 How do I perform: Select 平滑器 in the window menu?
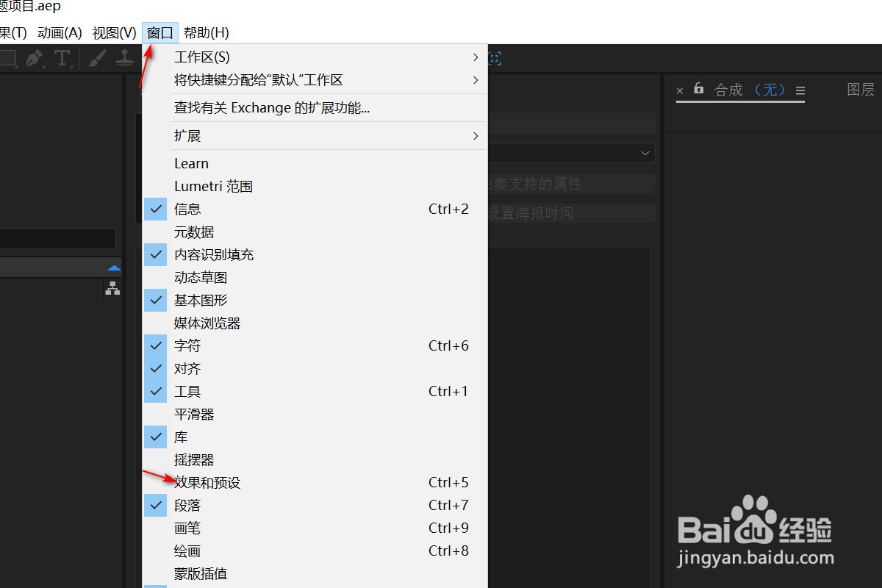(315, 414)
